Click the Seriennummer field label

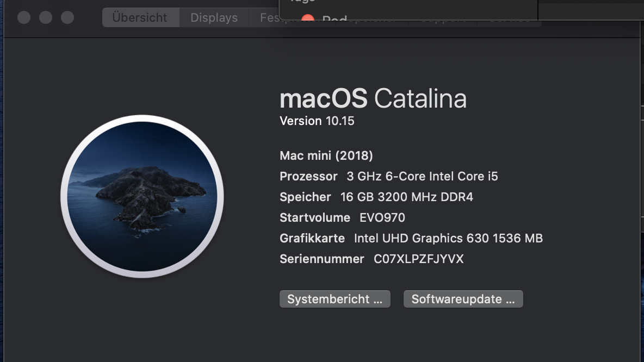click(321, 259)
